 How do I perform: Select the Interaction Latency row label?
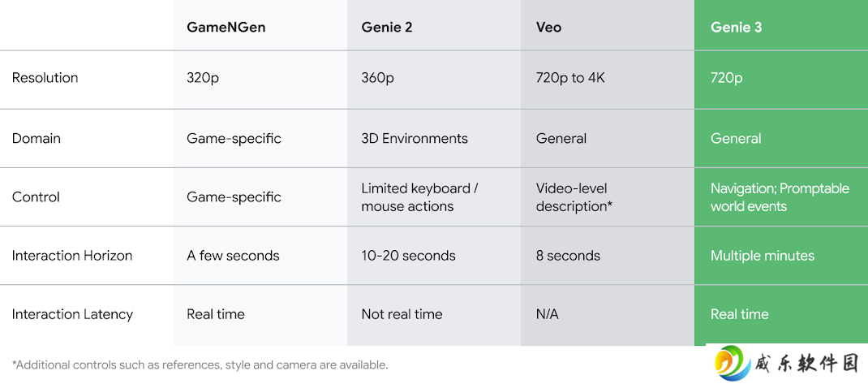pos(72,314)
